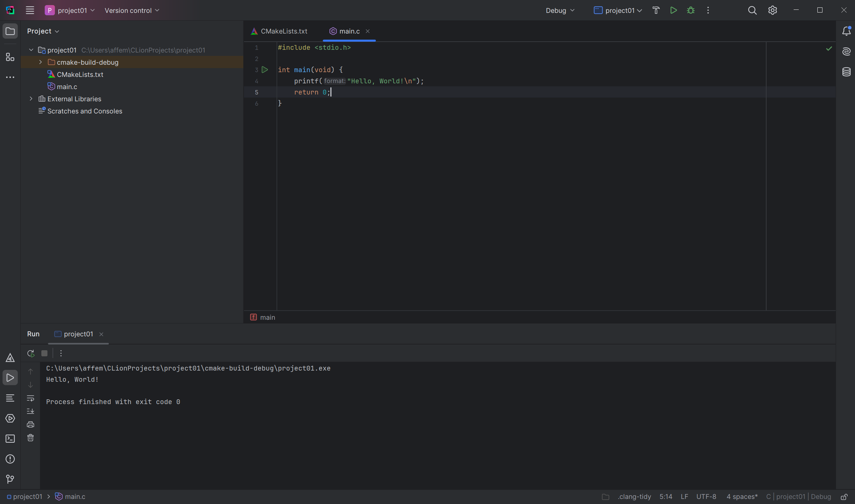Click .clang-tidy status bar widget
Image resolution: width=855 pixels, height=504 pixels.
point(634,497)
